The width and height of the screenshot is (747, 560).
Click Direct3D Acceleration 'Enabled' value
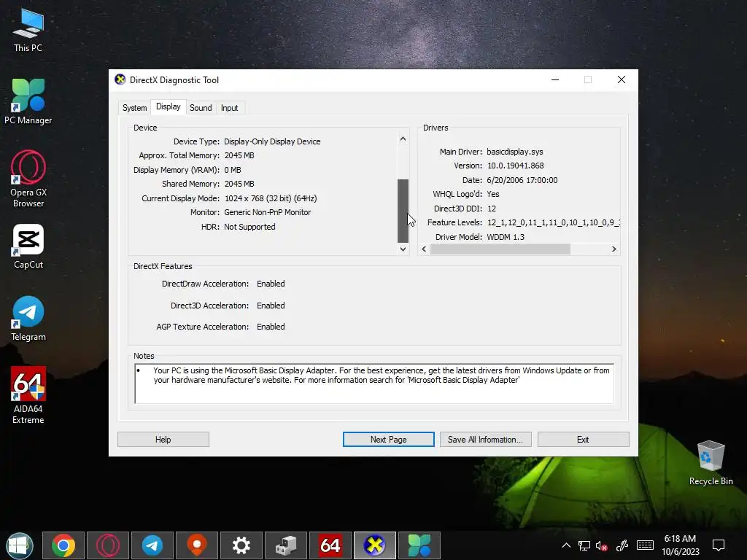[271, 306]
